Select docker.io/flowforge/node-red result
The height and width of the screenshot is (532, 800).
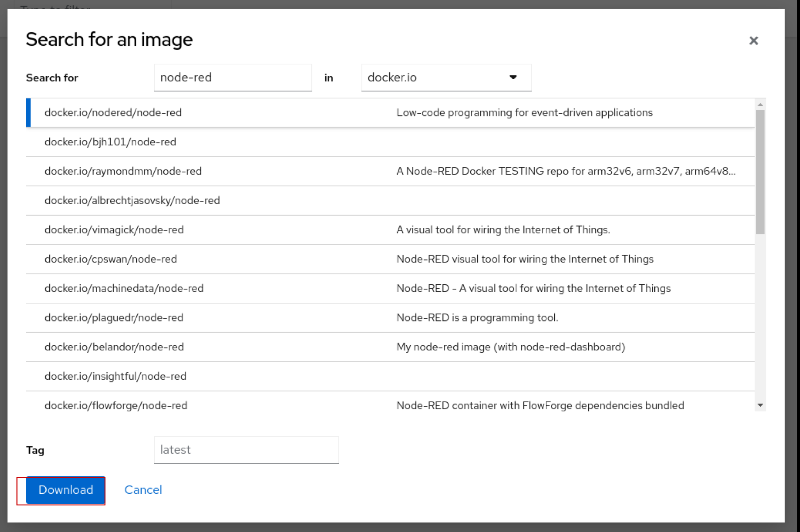click(x=116, y=405)
